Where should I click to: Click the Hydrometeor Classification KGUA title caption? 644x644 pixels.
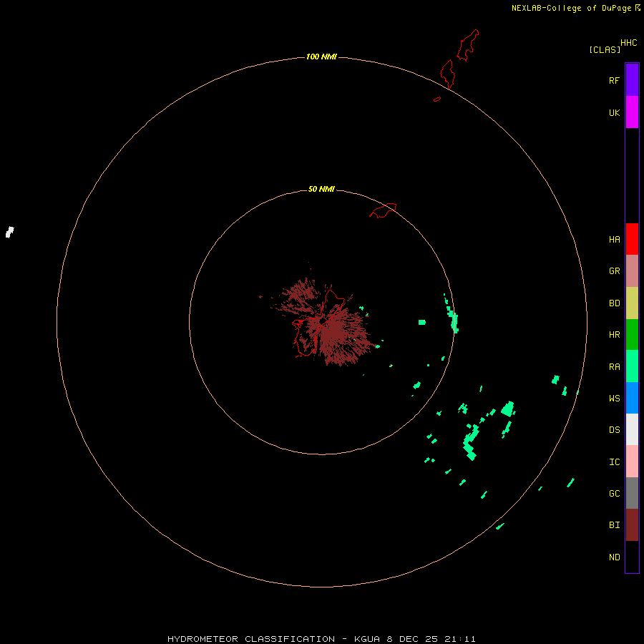321,639
